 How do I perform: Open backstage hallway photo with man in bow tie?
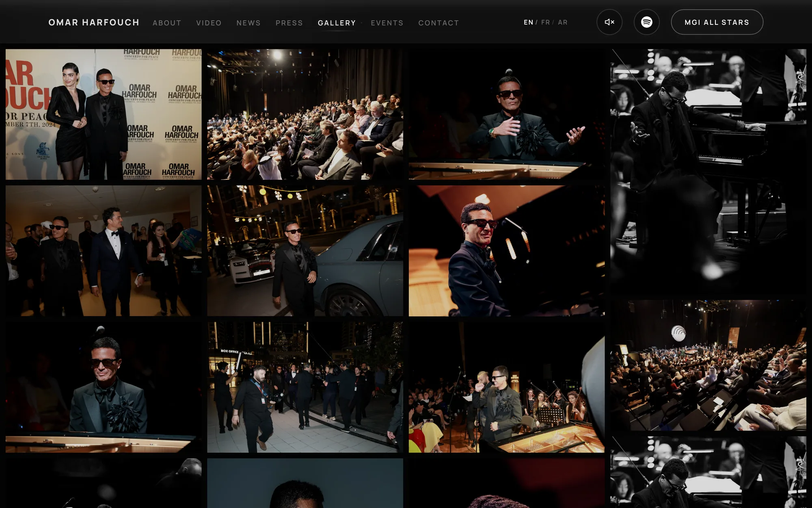coord(104,251)
